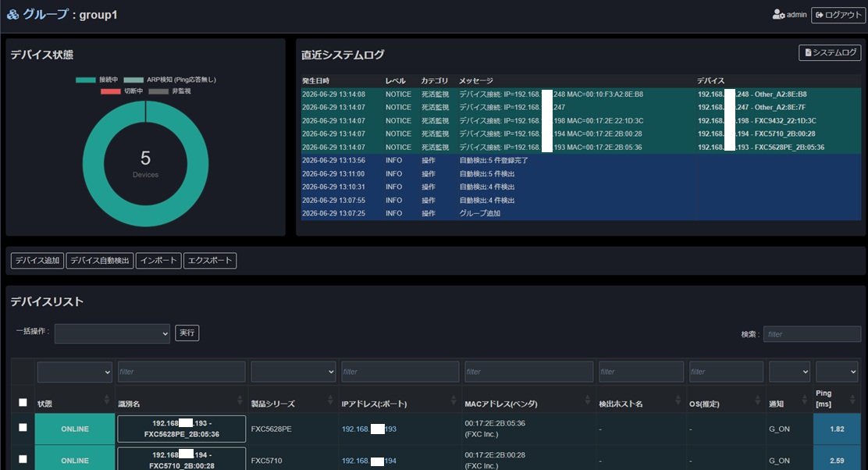Select the checkbox for FXC5628PE row
Viewport: 868px width, 470px height.
[x=23, y=427]
